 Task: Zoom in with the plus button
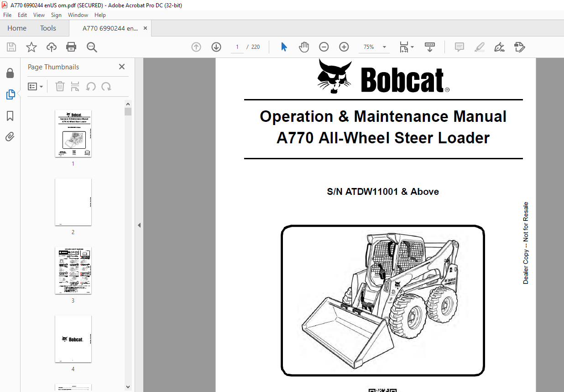pos(344,47)
